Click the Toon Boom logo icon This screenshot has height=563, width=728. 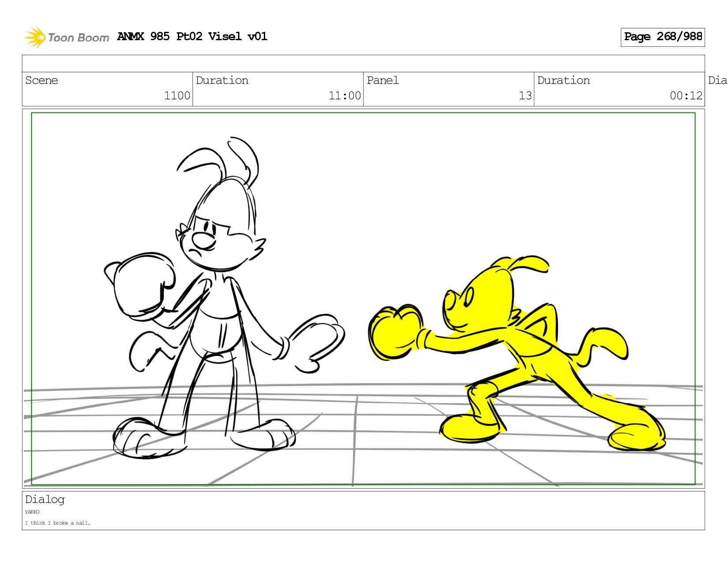pyautogui.click(x=34, y=37)
